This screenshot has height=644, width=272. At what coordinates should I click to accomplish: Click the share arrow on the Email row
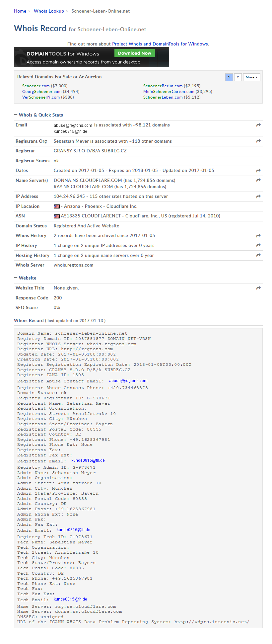point(258,125)
